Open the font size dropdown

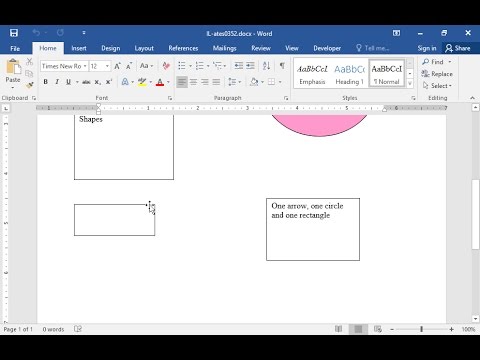pyautogui.click(x=107, y=66)
